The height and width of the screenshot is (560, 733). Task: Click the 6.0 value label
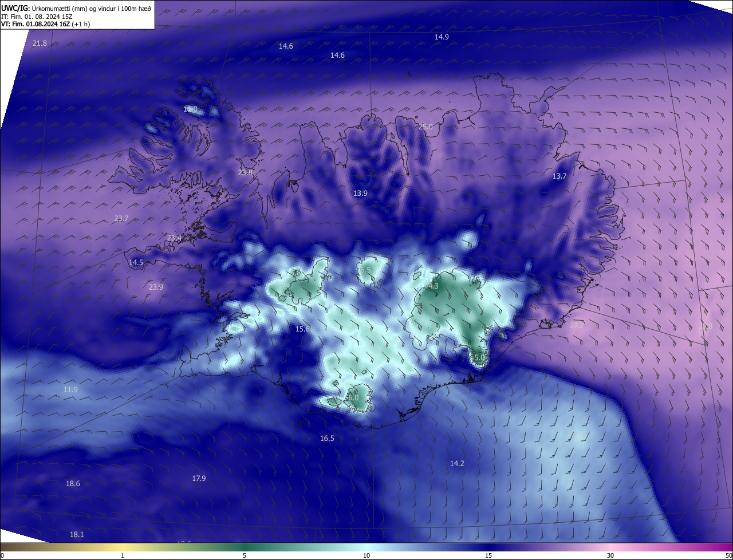353,397
